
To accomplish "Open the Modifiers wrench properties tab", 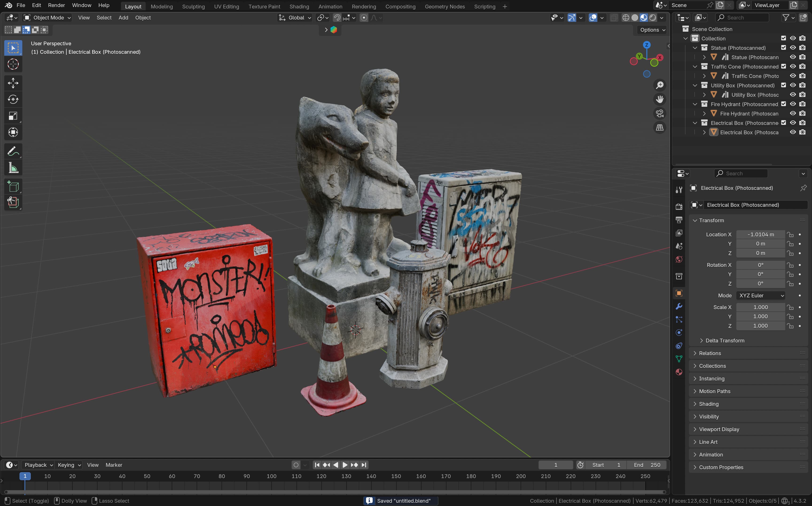I will tap(679, 306).
